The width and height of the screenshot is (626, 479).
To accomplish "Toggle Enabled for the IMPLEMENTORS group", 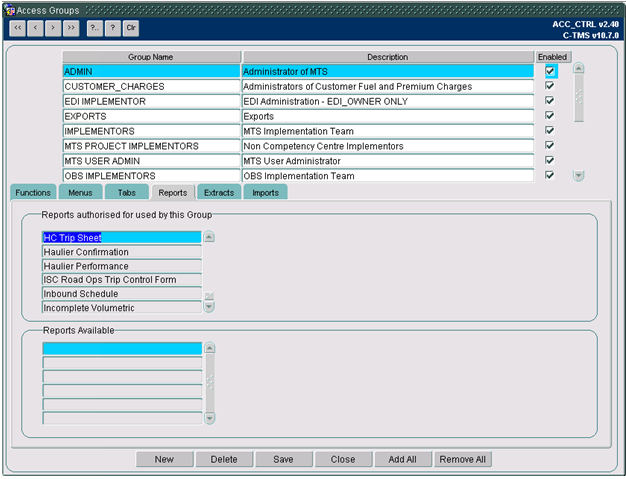I will (x=550, y=131).
